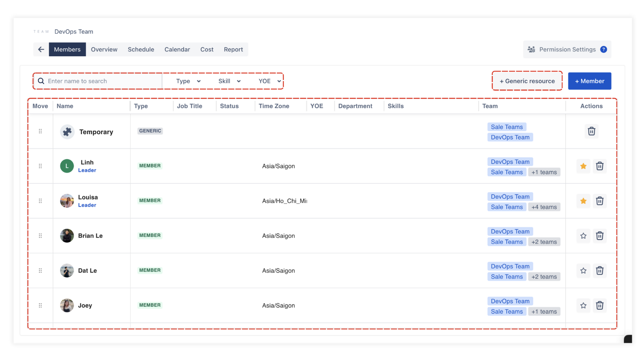Toggle leader star for Dat Le

click(583, 271)
